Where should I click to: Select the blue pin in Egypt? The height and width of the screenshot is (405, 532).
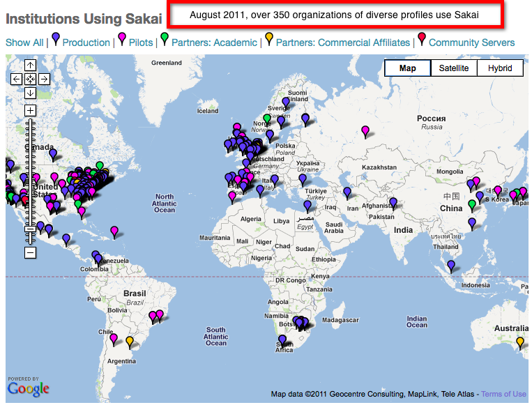[307, 206]
